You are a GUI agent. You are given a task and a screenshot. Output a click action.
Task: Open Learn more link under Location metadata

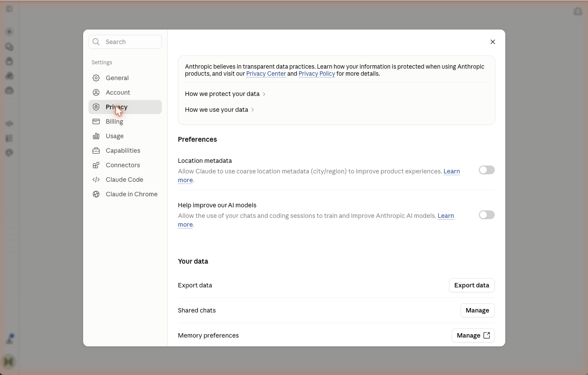pos(452,171)
